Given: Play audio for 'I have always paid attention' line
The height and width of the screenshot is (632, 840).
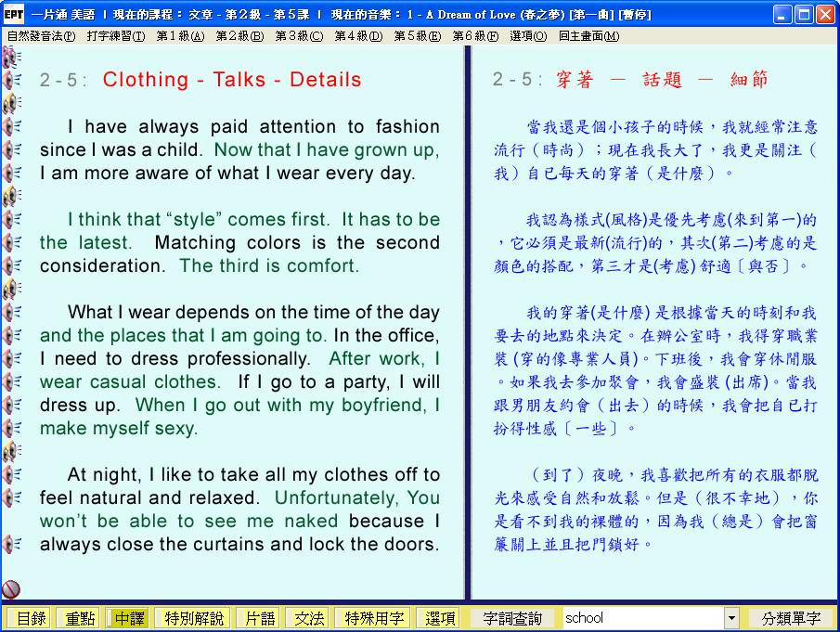Looking at the screenshot, I should [12, 126].
